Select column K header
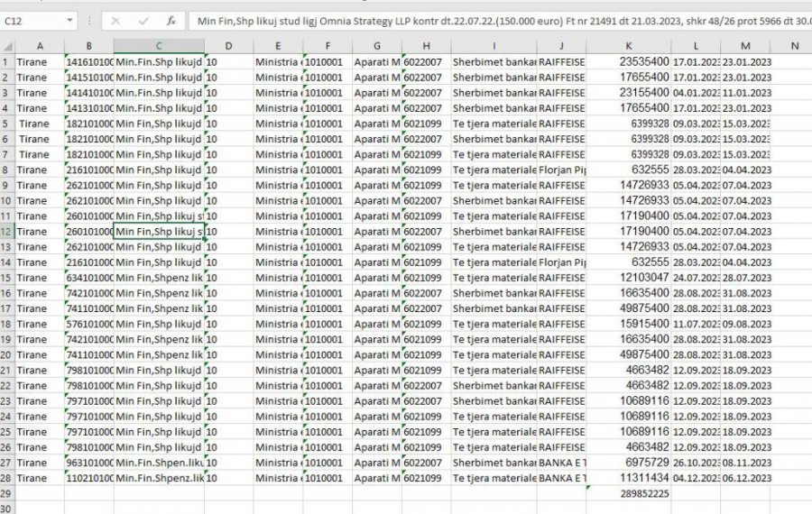 628,46
